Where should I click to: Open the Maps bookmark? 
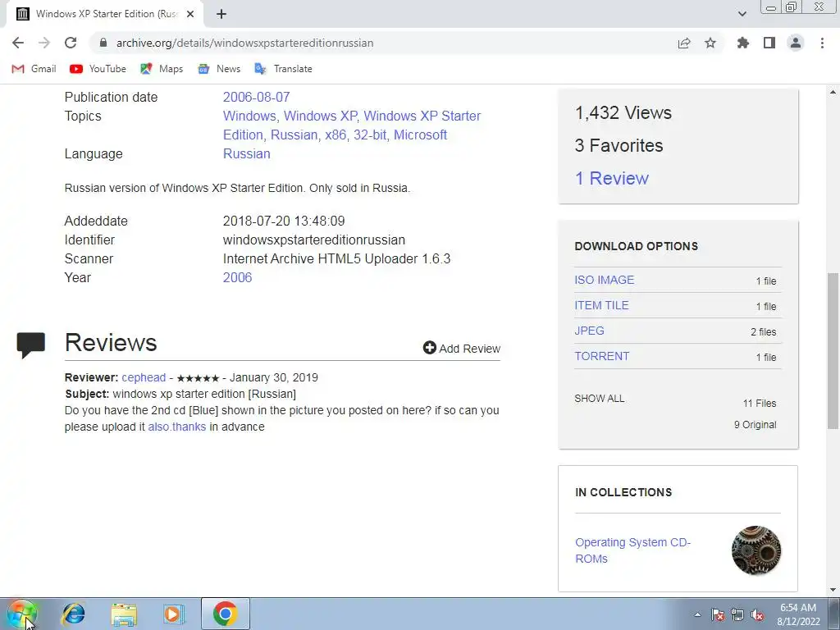point(162,69)
